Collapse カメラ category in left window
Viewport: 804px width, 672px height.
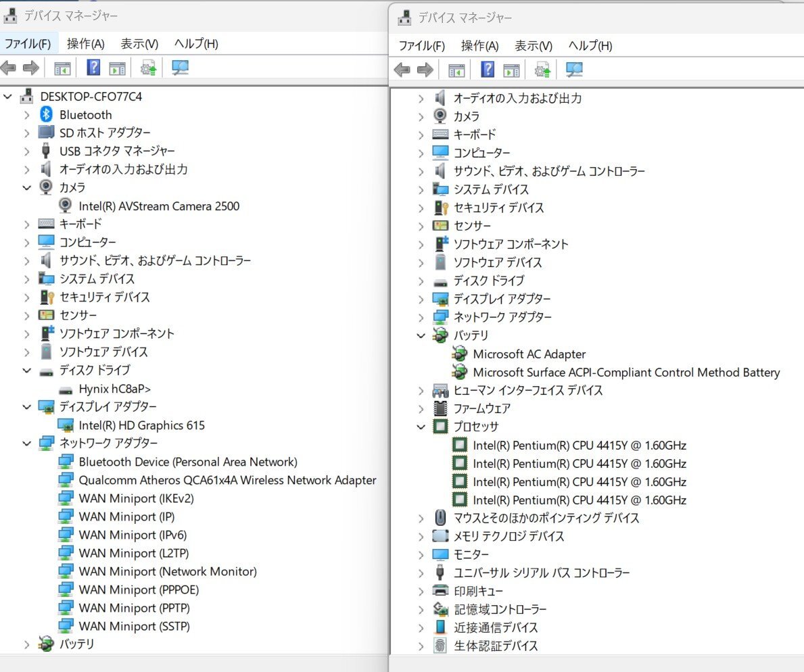[26, 188]
